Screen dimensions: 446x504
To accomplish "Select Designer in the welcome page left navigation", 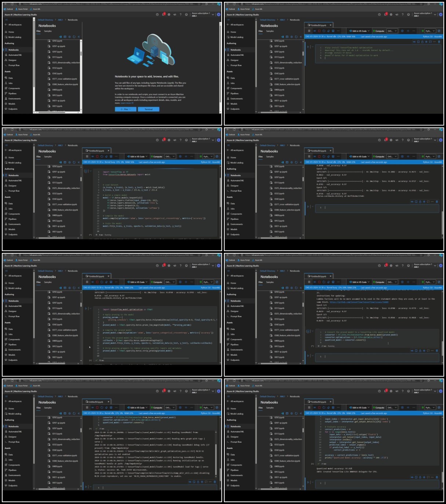I will coord(12,60).
